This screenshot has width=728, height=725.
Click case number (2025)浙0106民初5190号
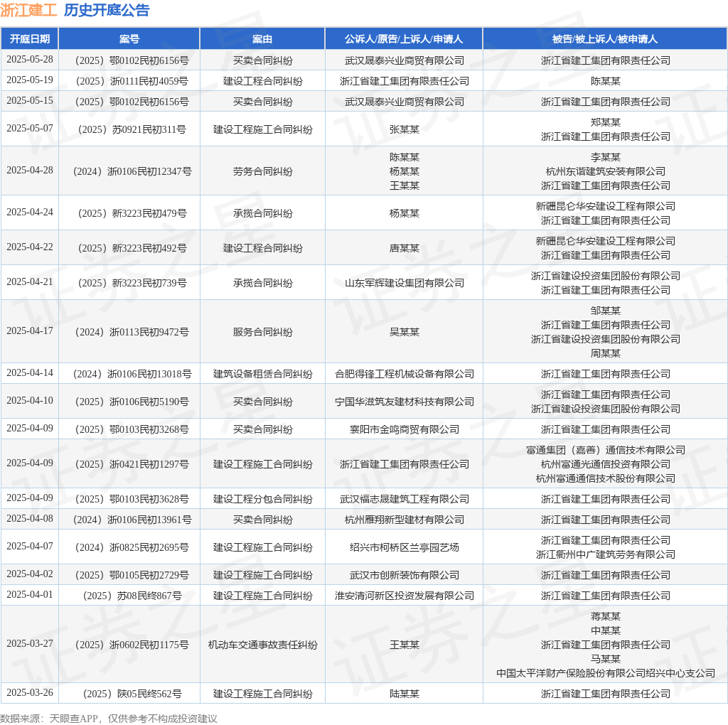(132, 402)
